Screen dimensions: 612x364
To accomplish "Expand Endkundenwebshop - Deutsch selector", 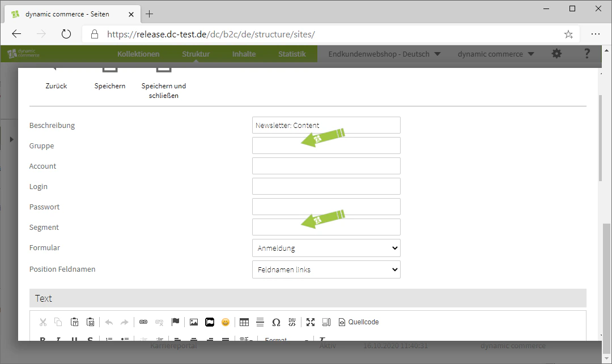I will tap(384, 54).
